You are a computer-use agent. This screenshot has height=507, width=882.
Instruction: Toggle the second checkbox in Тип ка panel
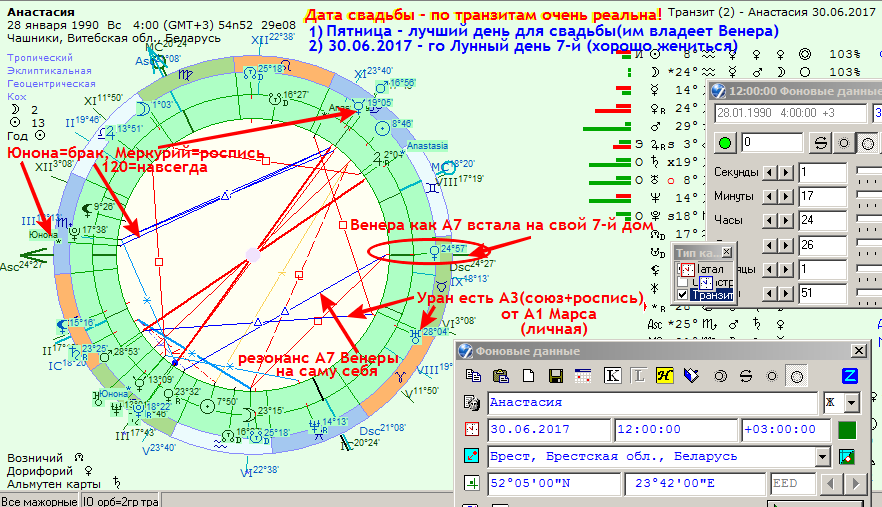tap(682, 282)
